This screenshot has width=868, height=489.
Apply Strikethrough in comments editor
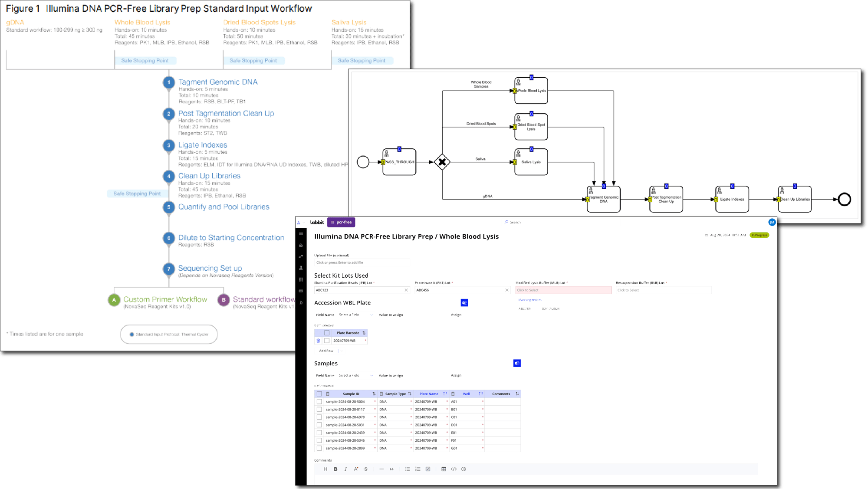click(366, 469)
